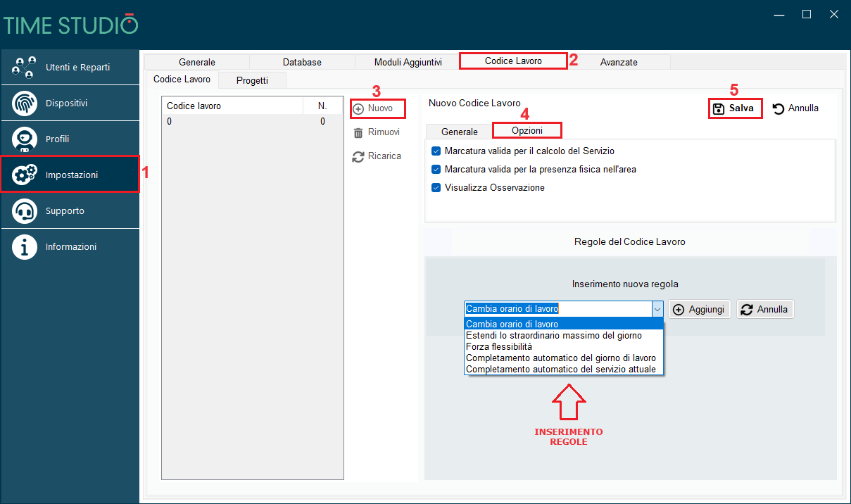The height and width of the screenshot is (504, 851).
Task: Click the Informazioni info icon
Action: pyautogui.click(x=25, y=247)
